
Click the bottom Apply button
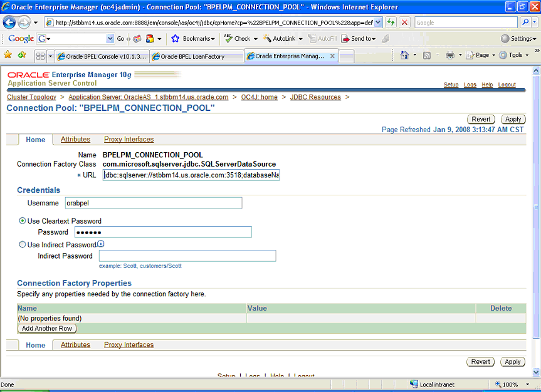513,362
